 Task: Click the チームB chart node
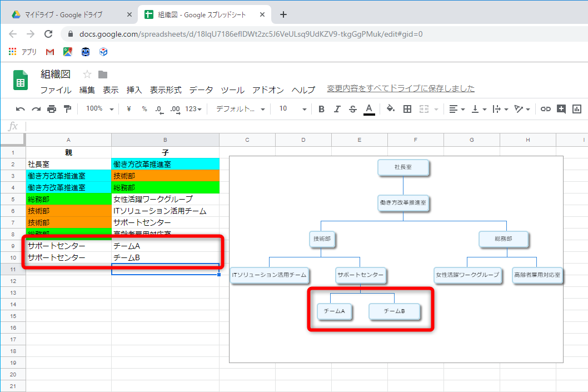395,311
